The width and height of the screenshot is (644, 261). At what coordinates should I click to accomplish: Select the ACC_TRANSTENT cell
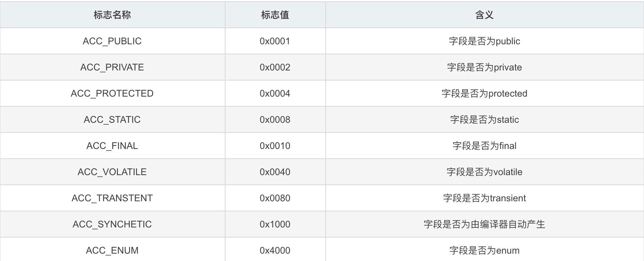pyautogui.click(x=112, y=198)
